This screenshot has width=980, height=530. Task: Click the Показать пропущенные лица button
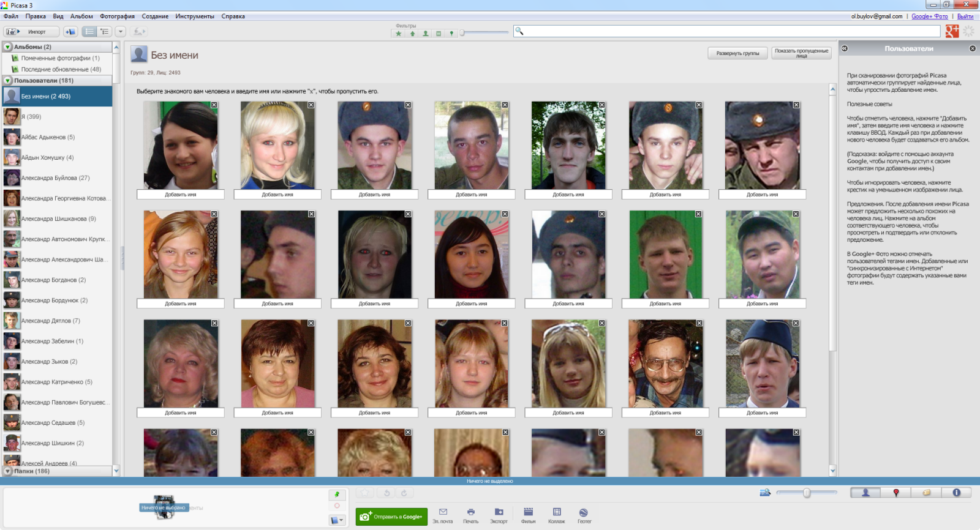[x=801, y=53]
